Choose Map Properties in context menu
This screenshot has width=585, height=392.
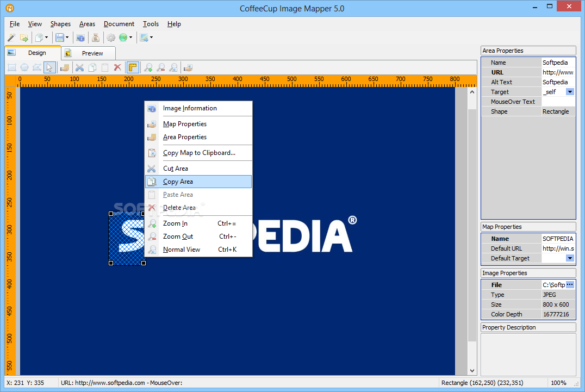click(x=198, y=124)
